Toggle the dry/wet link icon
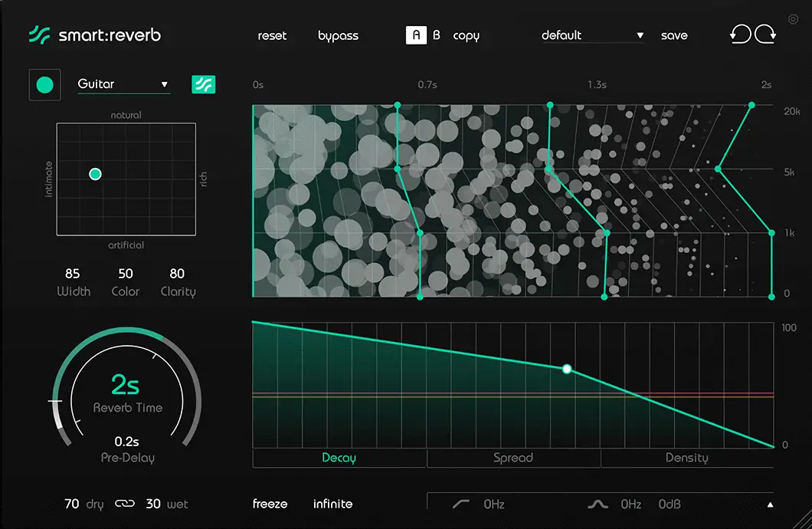This screenshot has height=529, width=812. click(x=125, y=504)
